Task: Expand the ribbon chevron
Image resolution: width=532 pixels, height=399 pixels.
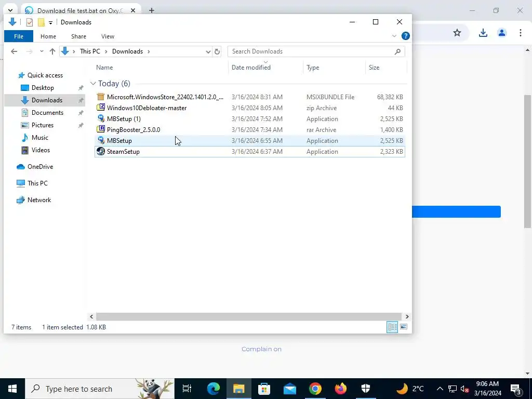Action: 394,36
